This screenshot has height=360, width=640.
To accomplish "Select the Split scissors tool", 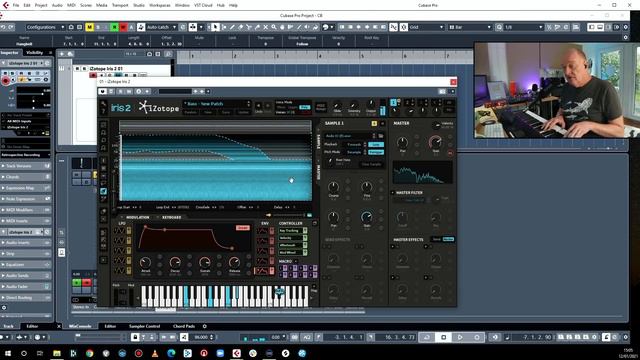I will coord(249,27).
